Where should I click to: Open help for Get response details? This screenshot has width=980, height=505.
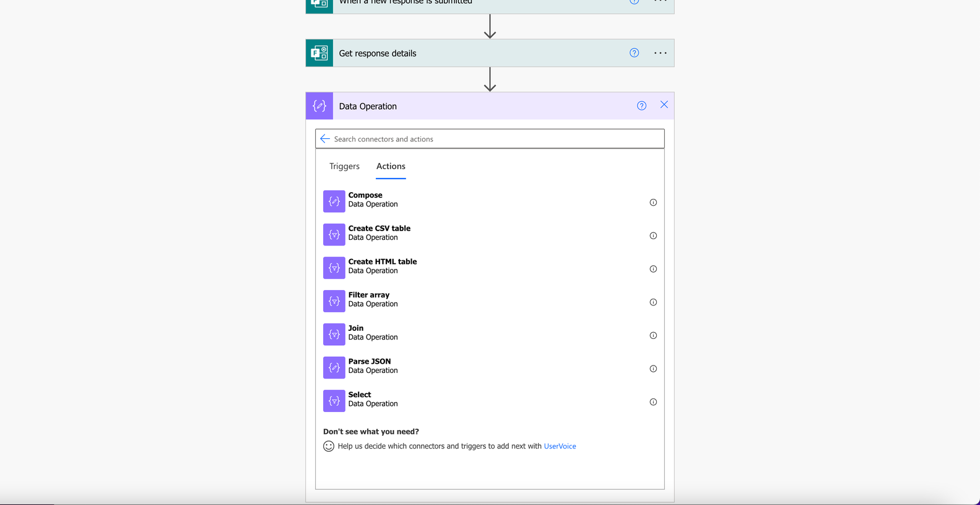click(634, 53)
